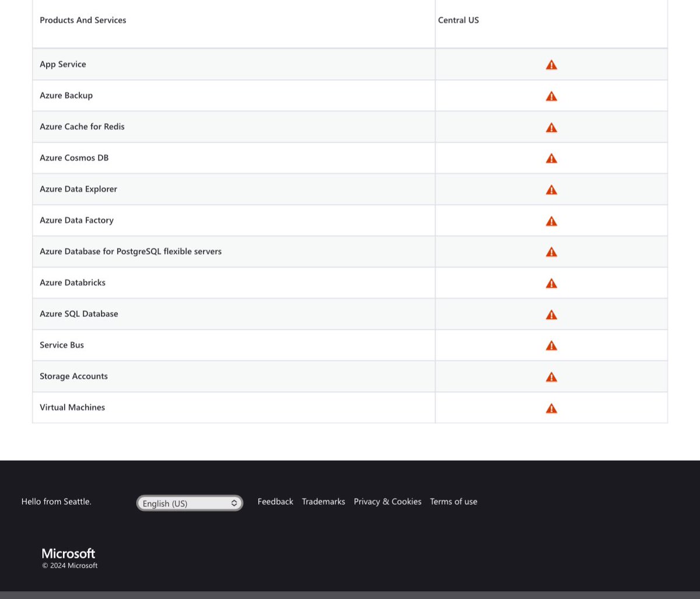Click the Central US column header

tap(459, 20)
